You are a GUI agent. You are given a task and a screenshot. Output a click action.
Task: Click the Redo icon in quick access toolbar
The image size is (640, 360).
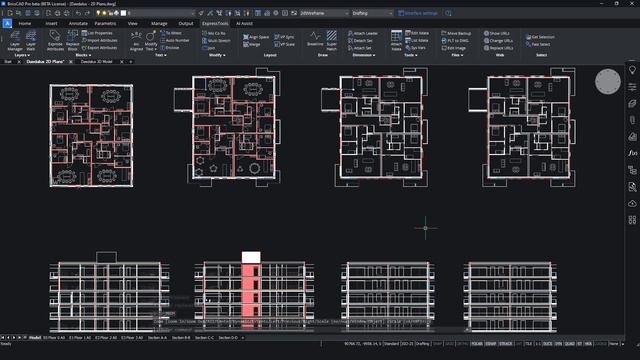(x=87, y=13)
